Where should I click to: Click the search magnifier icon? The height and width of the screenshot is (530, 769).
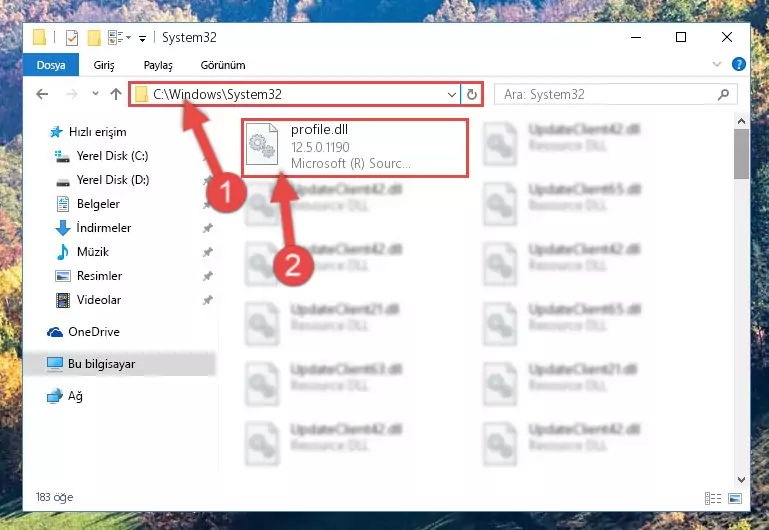[723, 94]
